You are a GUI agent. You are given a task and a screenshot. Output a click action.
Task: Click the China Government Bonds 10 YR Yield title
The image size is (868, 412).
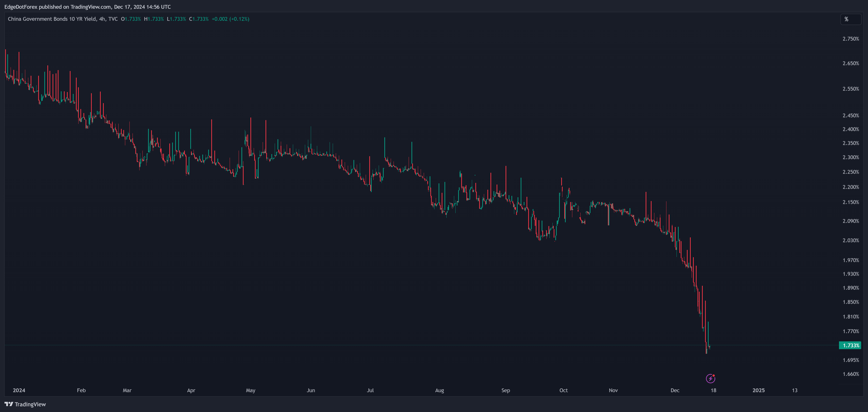click(x=63, y=19)
